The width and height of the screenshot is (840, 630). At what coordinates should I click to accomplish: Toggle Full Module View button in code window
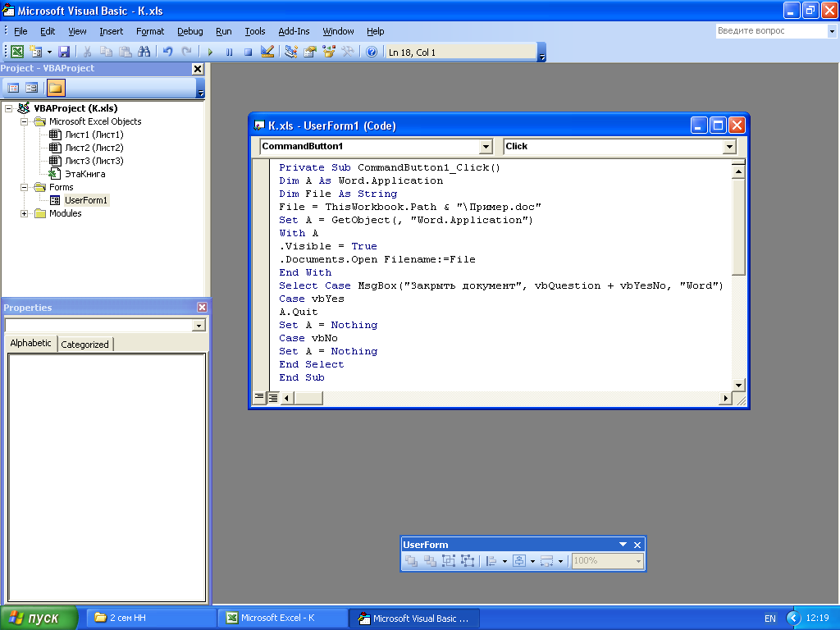272,398
